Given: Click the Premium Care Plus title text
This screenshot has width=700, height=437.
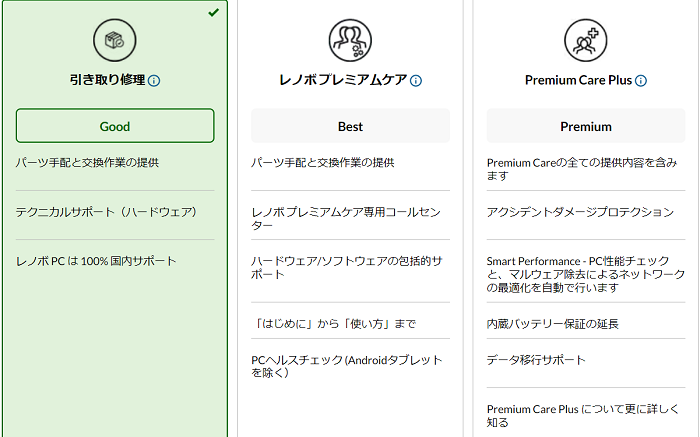Looking at the screenshot, I should [x=578, y=80].
